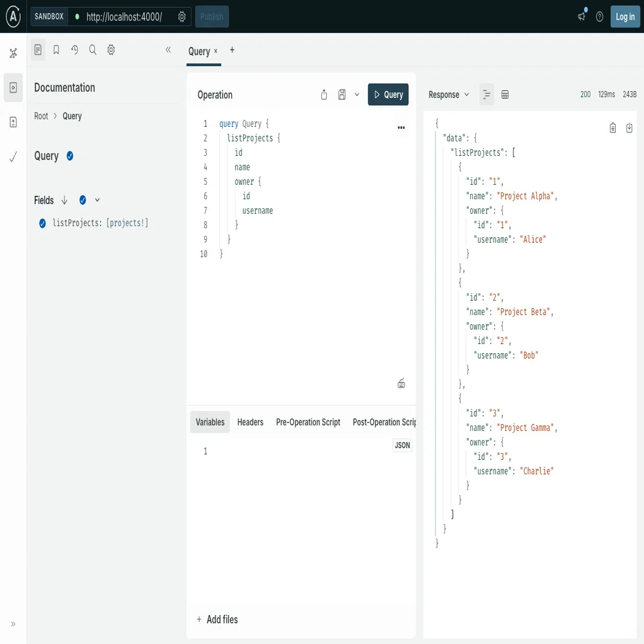Open the Response dropdown
644x644 pixels.
point(448,95)
